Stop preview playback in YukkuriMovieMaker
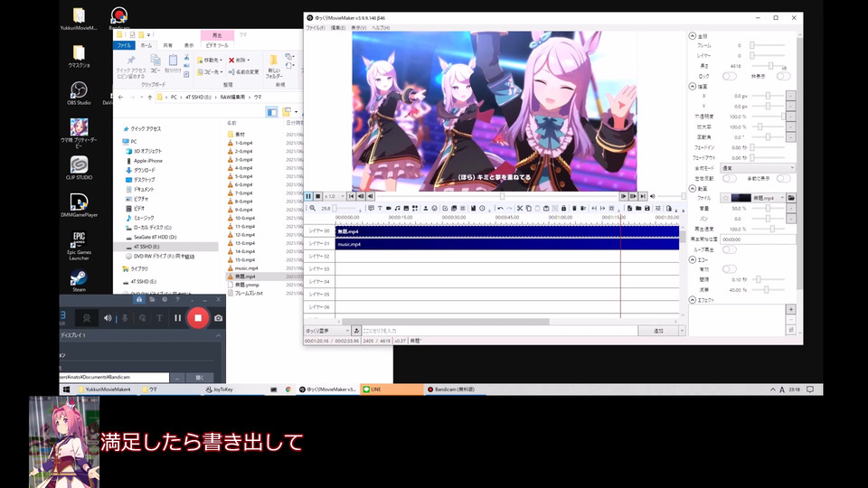This screenshot has height=488, width=868. pyautogui.click(x=317, y=196)
